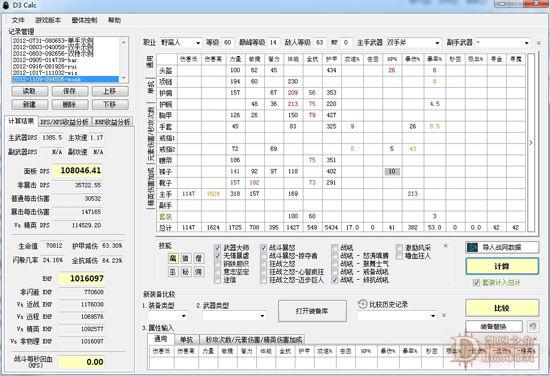This screenshot has width=550, height=376.
Task: Click the 新建 new record button
Action: (29, 105)
